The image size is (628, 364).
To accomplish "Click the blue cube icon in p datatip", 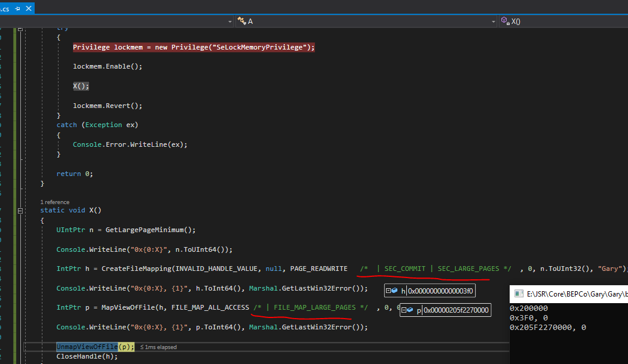I will tap(410, 310).
